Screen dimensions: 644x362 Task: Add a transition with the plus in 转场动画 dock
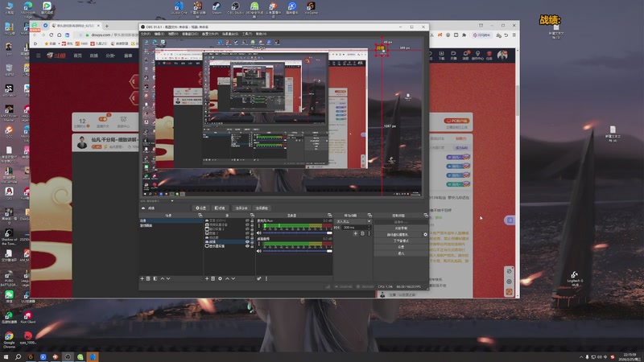click(356, 233)
